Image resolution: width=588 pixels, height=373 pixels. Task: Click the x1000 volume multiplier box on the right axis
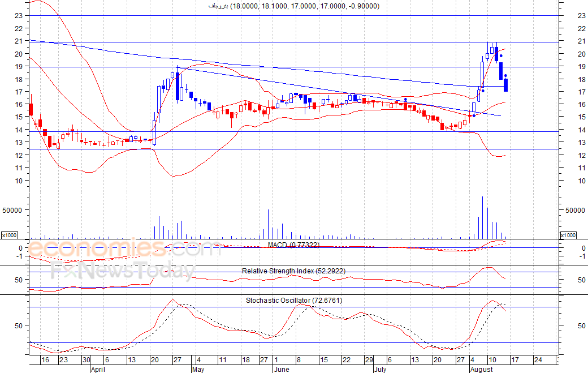(568, 235)
